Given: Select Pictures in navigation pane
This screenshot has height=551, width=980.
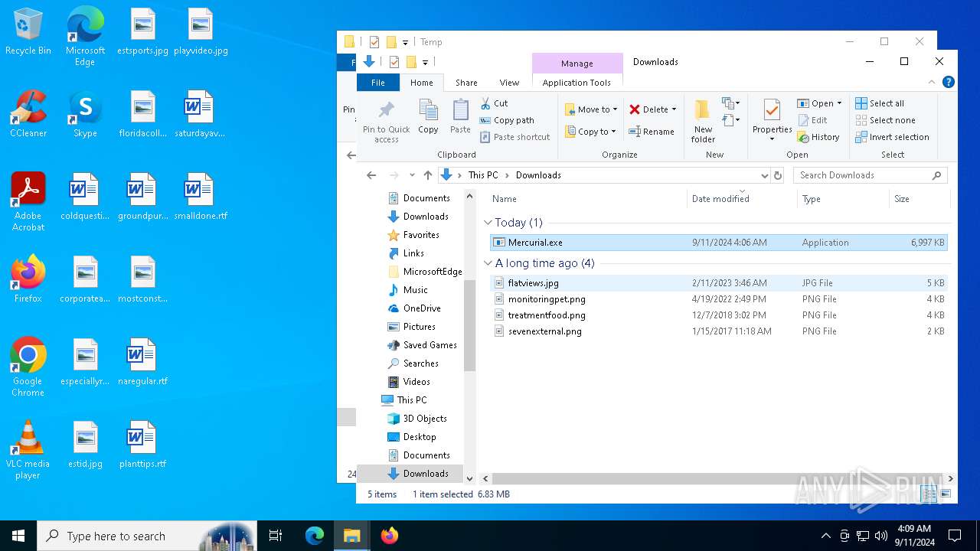Looking at the screenshot, I should (419, 327).
